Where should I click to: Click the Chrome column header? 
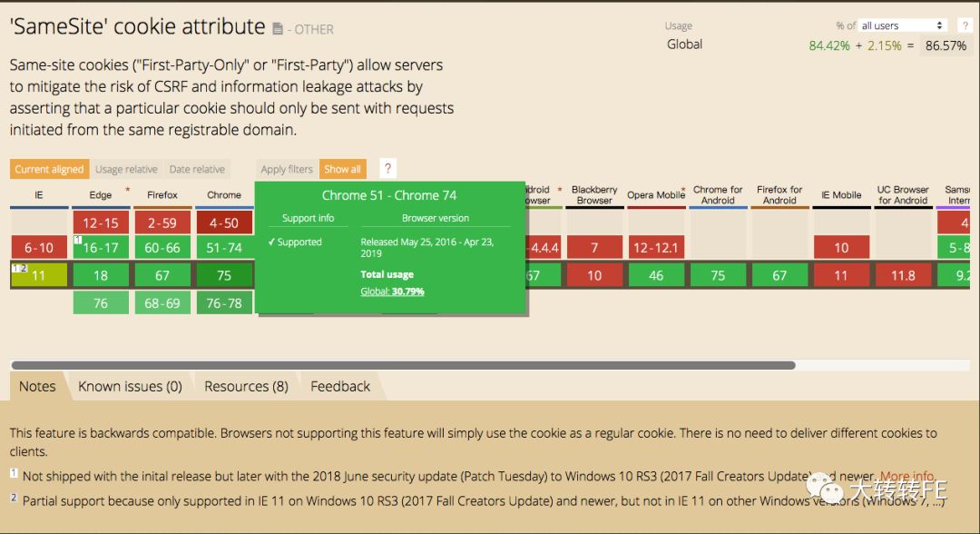click(x=224, y=195)
